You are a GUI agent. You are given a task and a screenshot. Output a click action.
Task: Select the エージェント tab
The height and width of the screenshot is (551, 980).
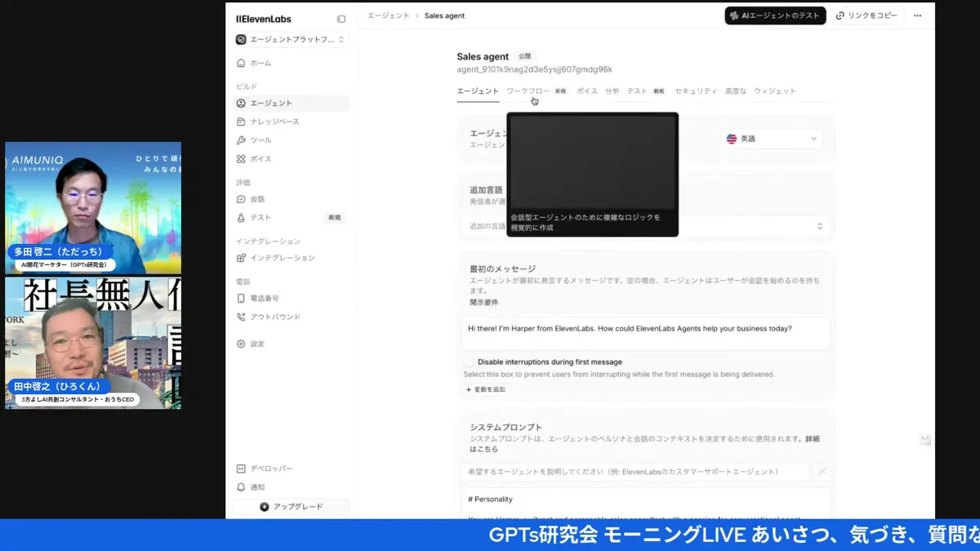[478, 91]
